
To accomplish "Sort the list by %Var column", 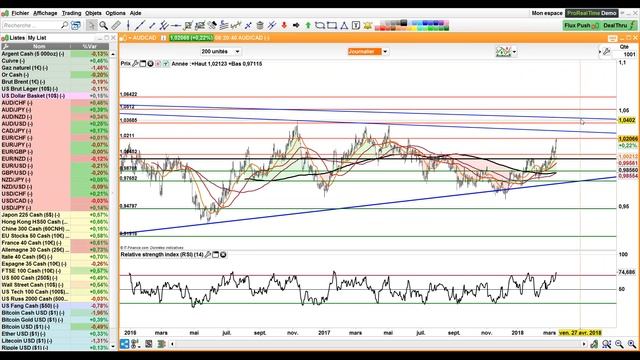I will pos(89,47).
